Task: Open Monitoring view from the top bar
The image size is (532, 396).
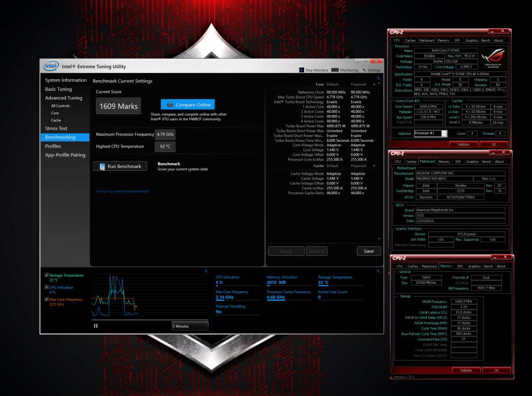Action: coord(344,70)
